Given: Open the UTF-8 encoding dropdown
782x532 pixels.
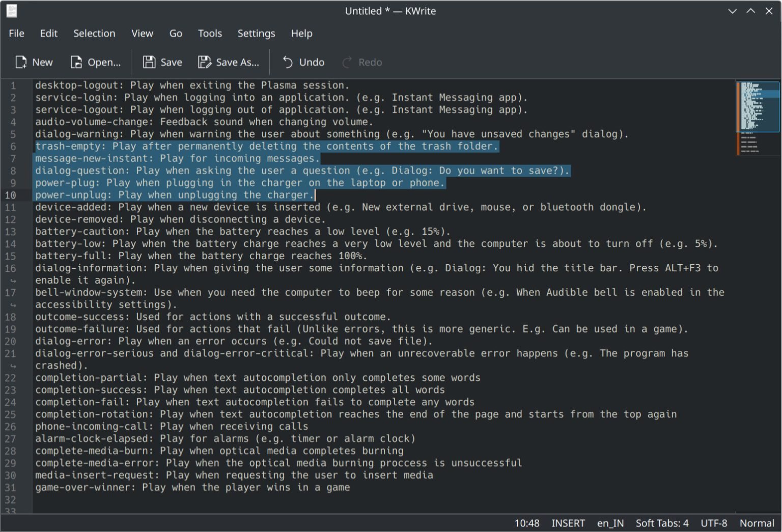Looking at the screenshot, I should 713,523.
